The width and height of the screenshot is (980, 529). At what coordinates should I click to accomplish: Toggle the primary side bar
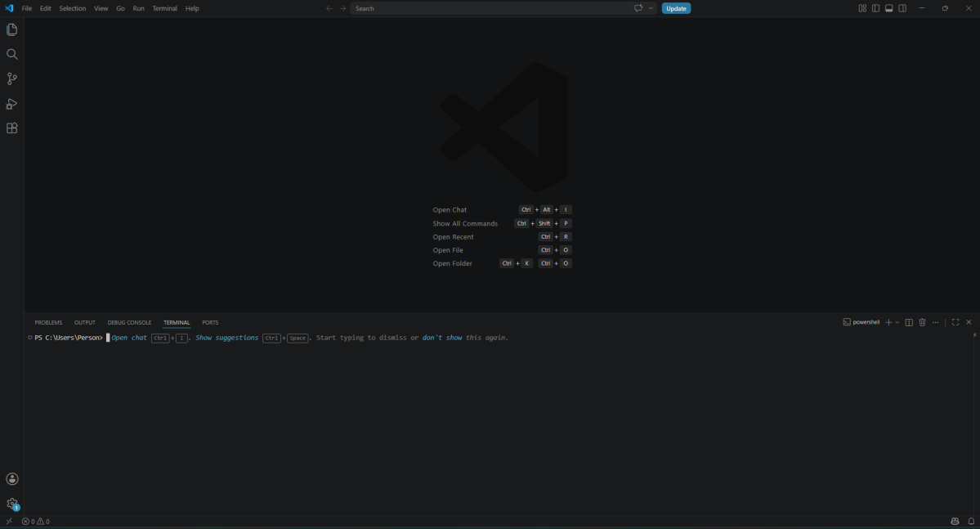(875, 8)
